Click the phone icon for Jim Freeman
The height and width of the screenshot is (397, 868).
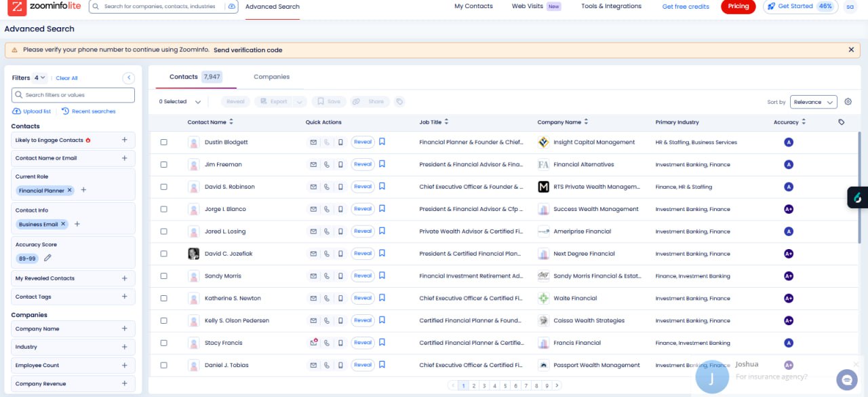(327, 165)
